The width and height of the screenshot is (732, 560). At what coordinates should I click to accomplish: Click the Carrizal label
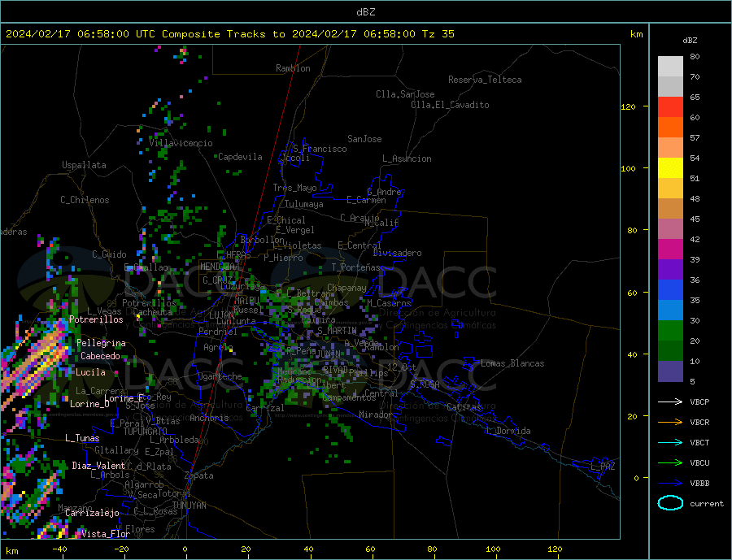pos(265,408)
